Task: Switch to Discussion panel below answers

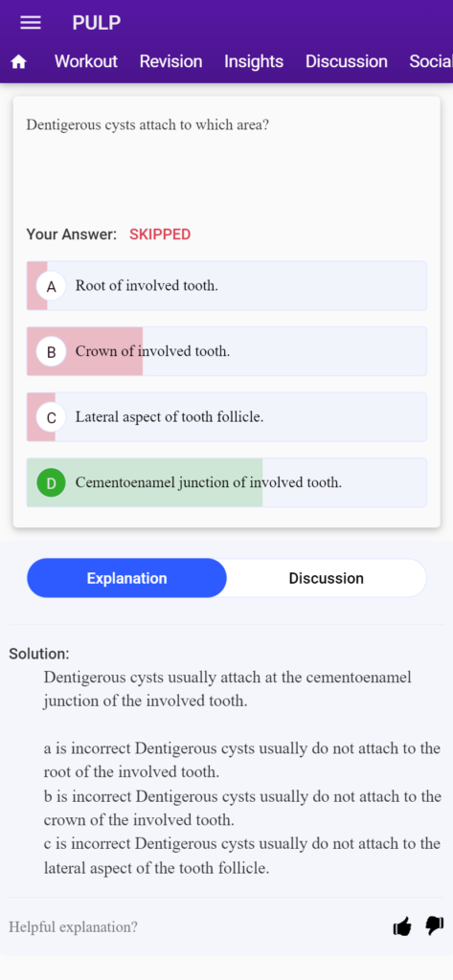Action: point(326,578)
